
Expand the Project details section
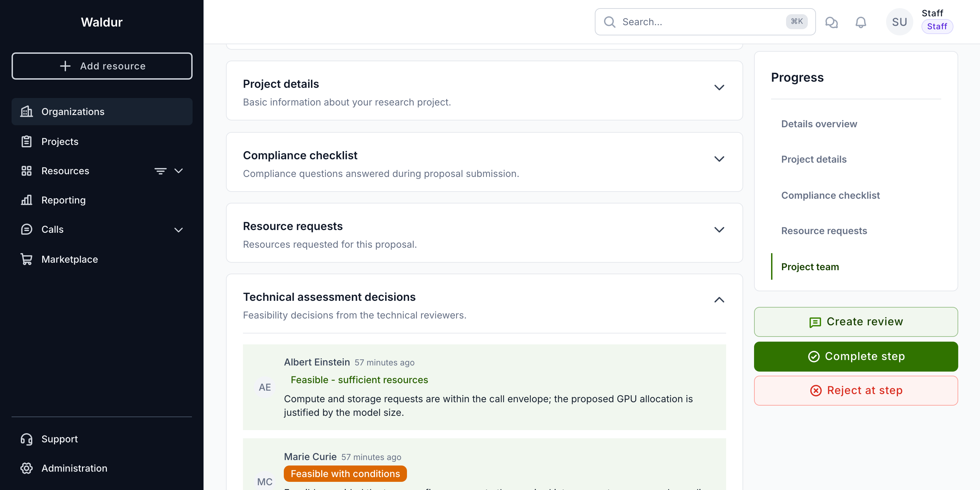tap(719, 87)
